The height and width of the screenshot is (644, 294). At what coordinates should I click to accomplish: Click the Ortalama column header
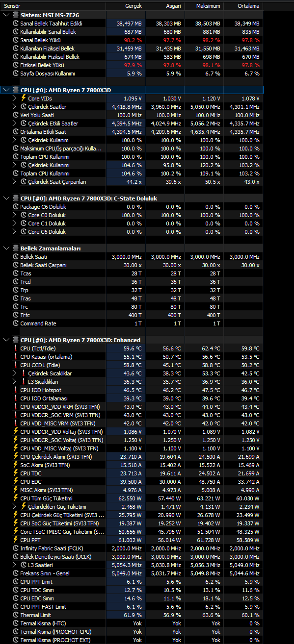(x=243, y=6)
